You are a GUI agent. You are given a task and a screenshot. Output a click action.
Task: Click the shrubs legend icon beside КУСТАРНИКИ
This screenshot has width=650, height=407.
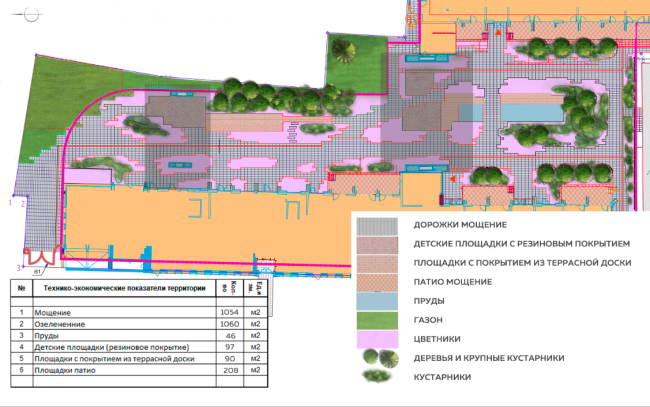click(381, 376)
